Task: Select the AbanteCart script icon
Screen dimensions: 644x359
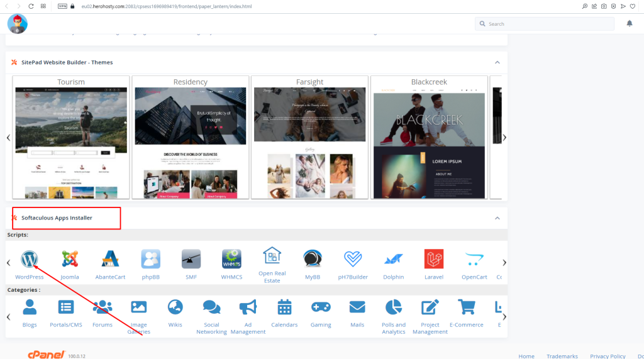Action: (110, 259)
